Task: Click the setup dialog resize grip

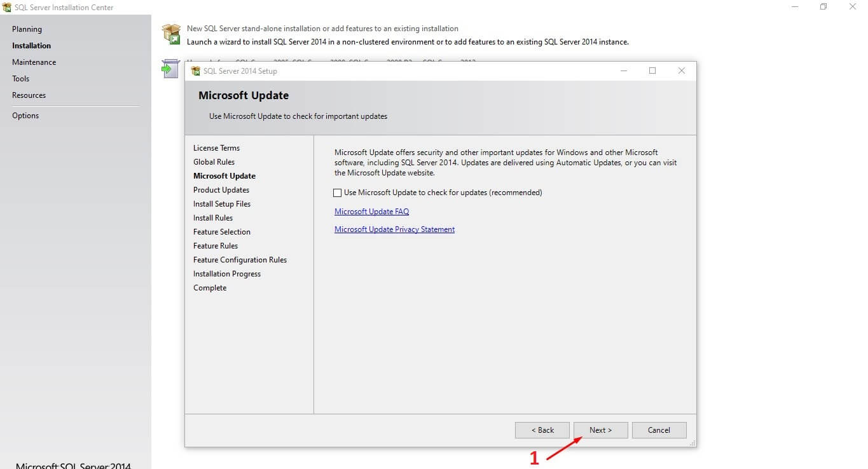Action: (692, 443)
